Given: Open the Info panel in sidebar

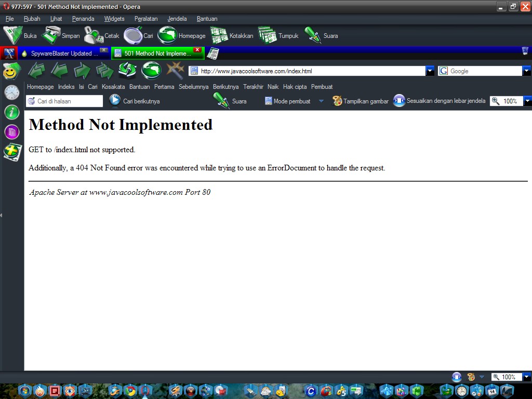Looking at the screenshot, I should [x=12, y=112].
